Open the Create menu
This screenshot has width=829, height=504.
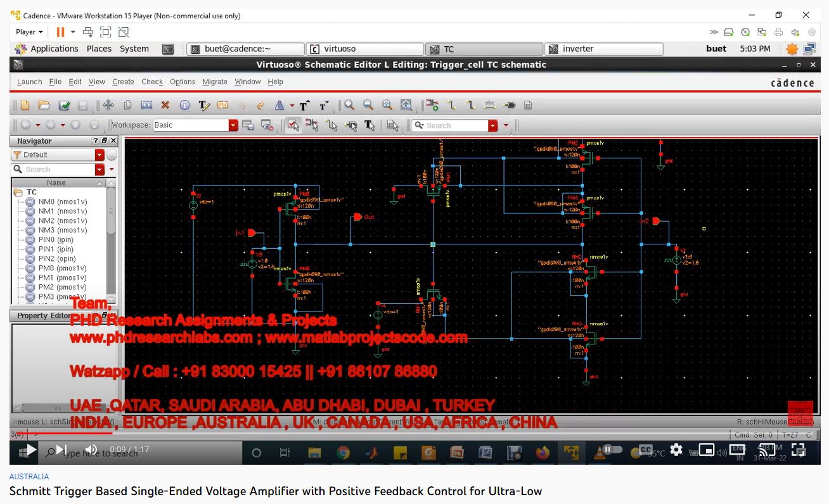(x=123, y=82)
